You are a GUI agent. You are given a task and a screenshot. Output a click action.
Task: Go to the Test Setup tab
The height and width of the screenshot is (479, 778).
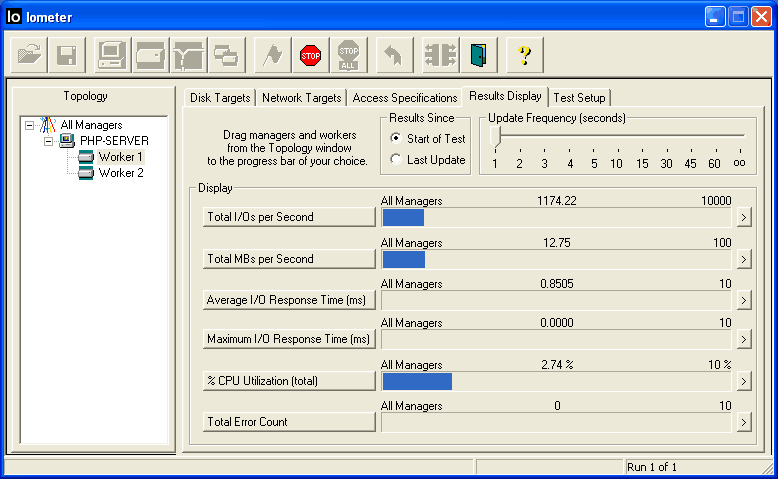(x=580, y=98)
